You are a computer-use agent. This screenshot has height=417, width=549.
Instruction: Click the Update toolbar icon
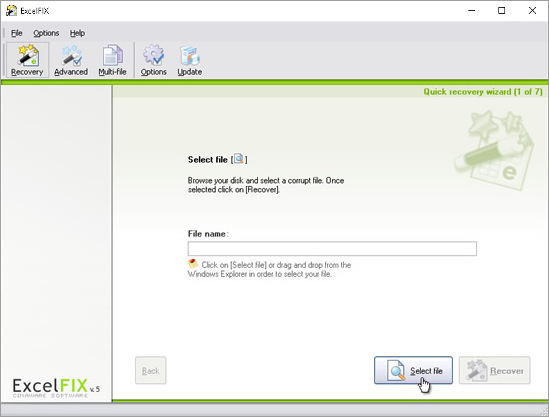[x=189, y=60]
